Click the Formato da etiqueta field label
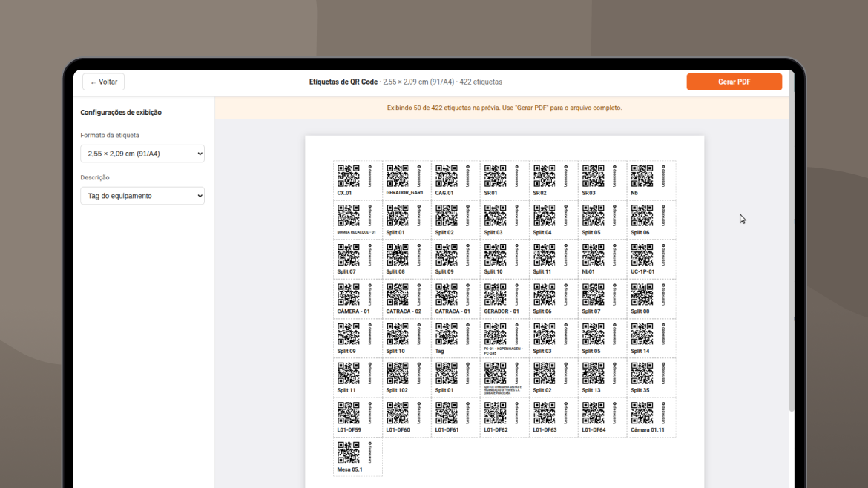Viewport: 868px width, 488px height. 110,136
